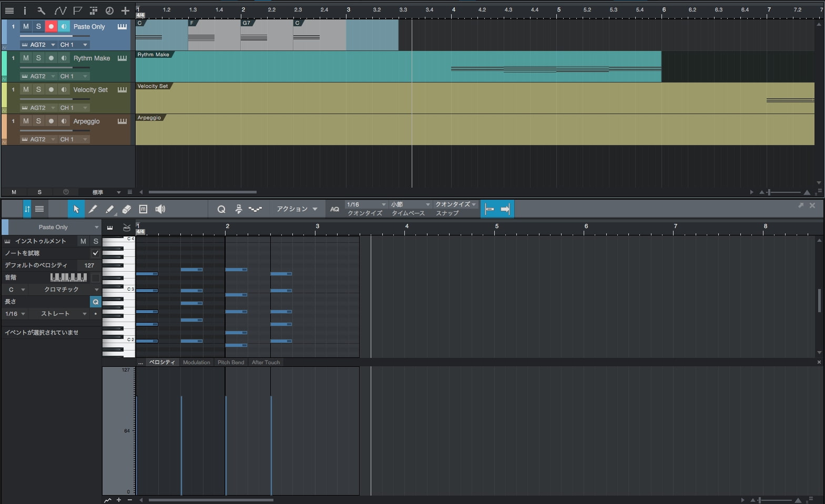
Task: Open 小節 timebase dropdown
Action: 411,204
